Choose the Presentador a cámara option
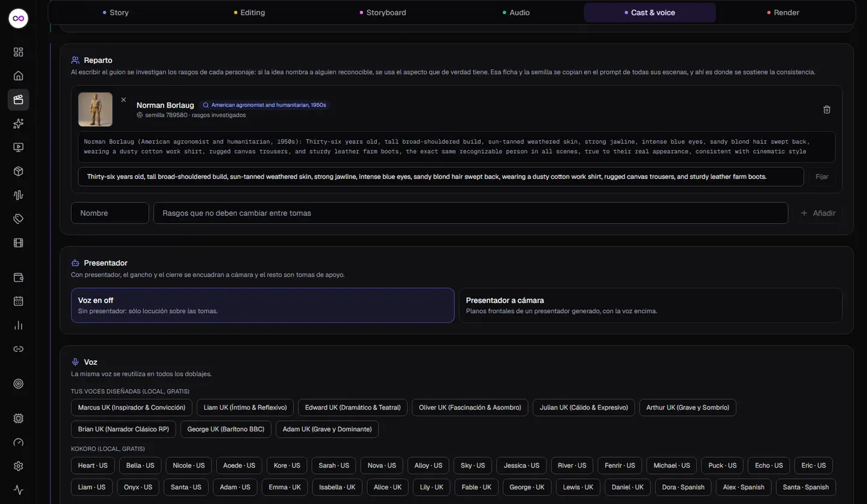This screenshot has height=504, width=867. [x=650, y=305]
